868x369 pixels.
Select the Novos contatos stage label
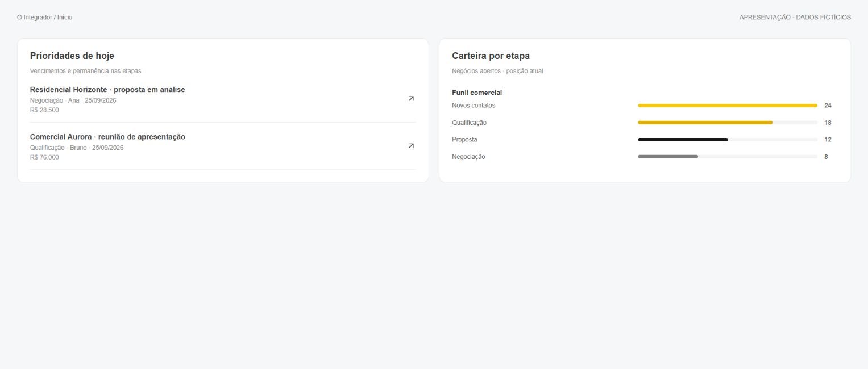coord(474,106)
